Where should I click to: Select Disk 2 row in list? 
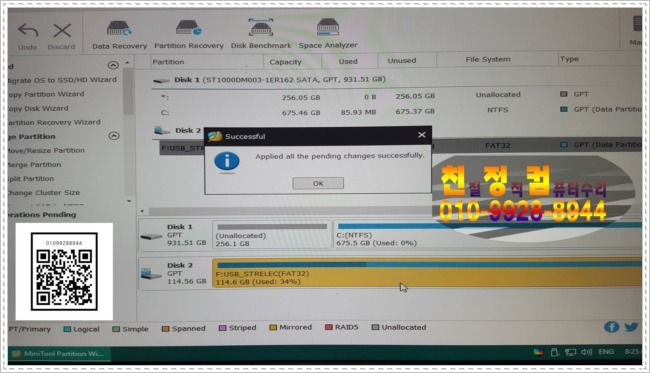tap(178, 131)
